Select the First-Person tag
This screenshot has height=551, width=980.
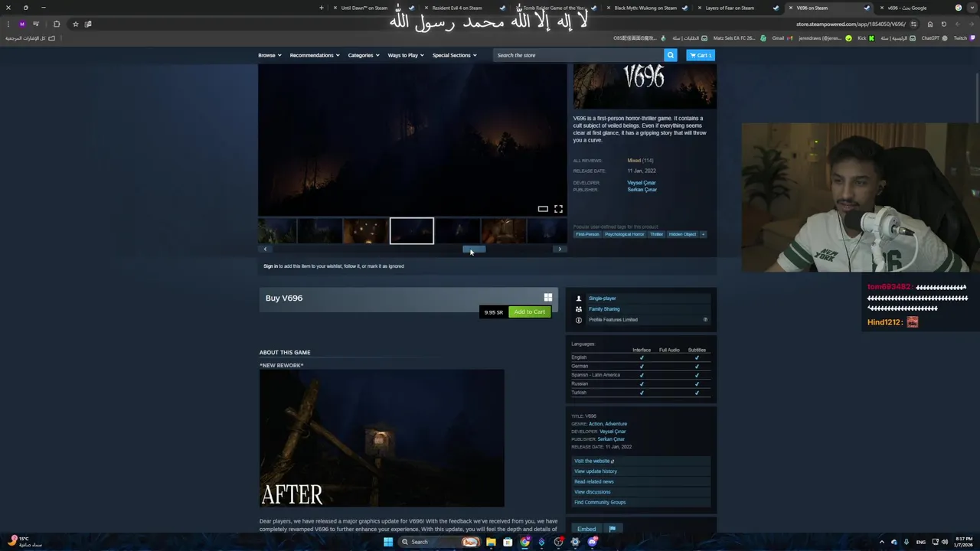click(x=587, y=234)
